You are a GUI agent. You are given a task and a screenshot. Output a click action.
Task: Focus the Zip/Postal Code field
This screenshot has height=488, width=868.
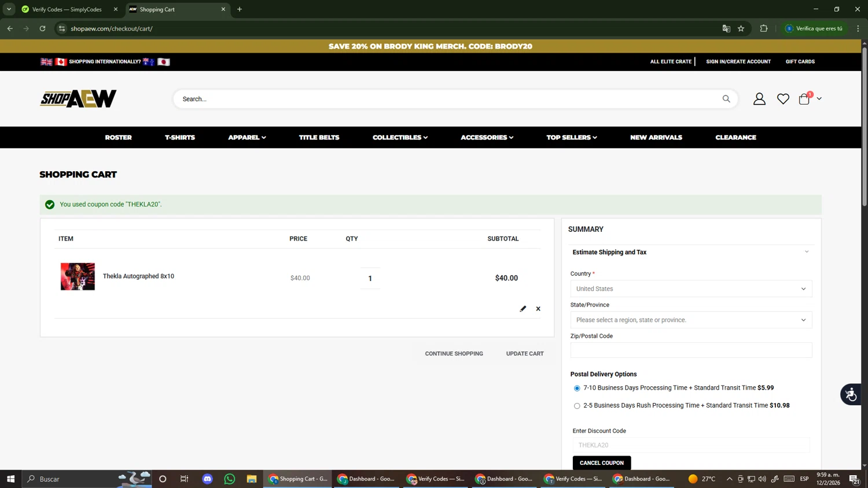coord(691,350)
